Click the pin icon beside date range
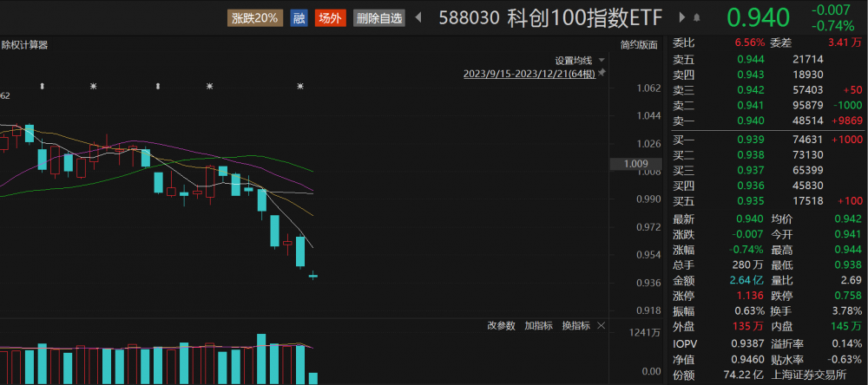This screenshot has width=868, height=385. [x=602, y=74]
